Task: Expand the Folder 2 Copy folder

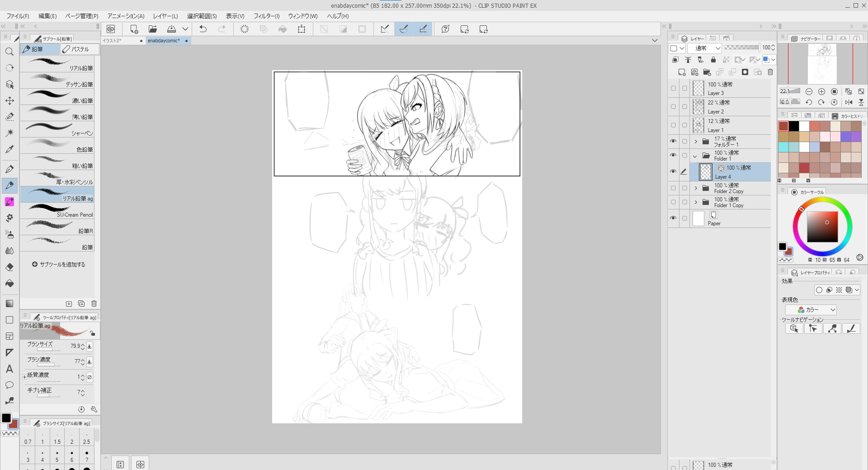Action: point(696,188)
